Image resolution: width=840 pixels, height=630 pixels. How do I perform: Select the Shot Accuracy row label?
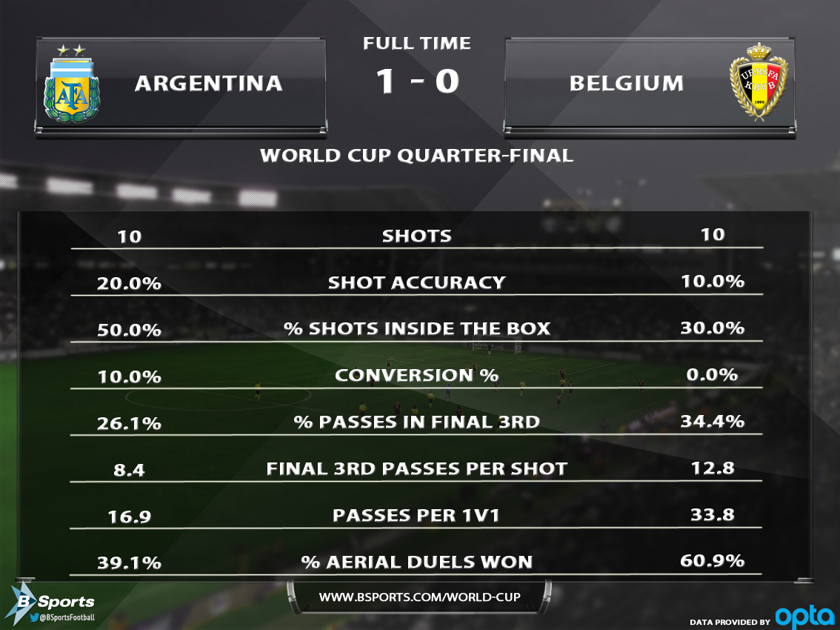417,282
